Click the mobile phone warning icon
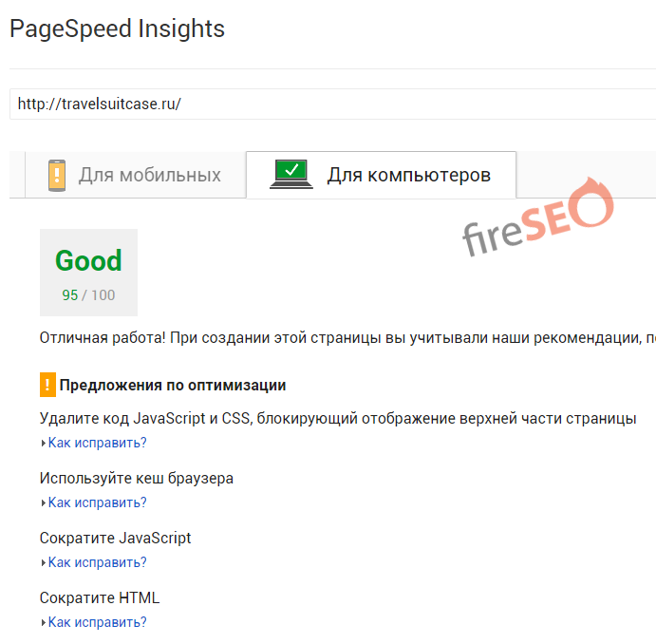Image resolution: width=656 pixels, height=644 pixels. coord(57,176)
